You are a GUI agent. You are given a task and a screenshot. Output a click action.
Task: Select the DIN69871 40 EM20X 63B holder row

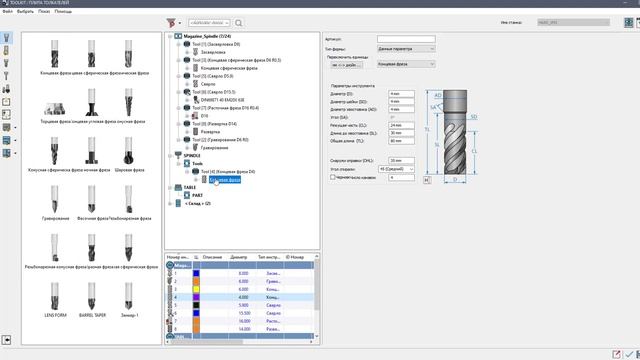click(x=222, y=100)
